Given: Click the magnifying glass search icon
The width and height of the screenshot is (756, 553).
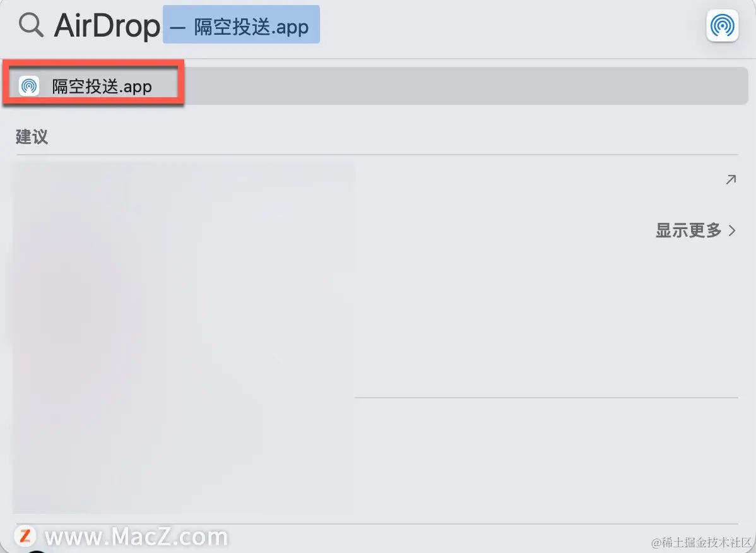Looking at the screenshot, I should click(x=31, y=25).
